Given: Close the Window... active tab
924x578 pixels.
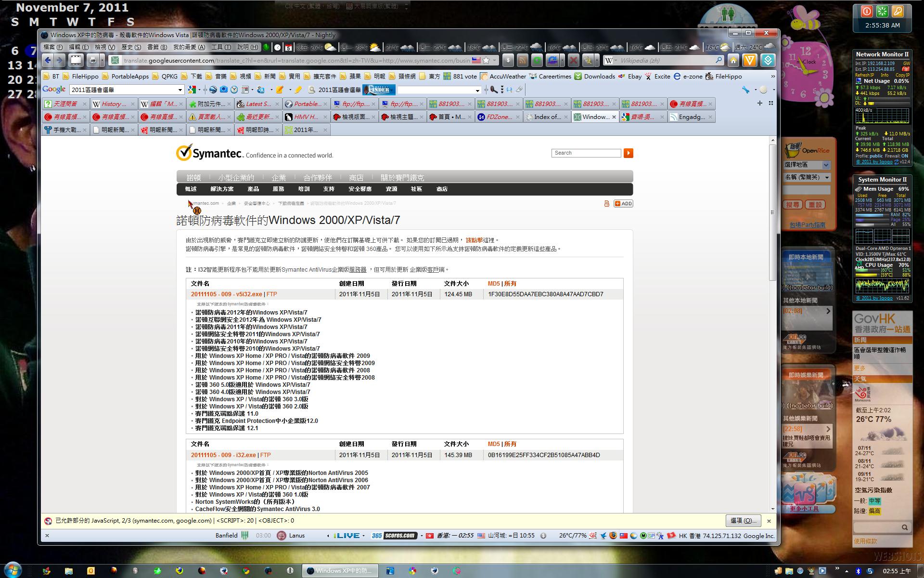Looking at the screenshot, I should 614,117.
